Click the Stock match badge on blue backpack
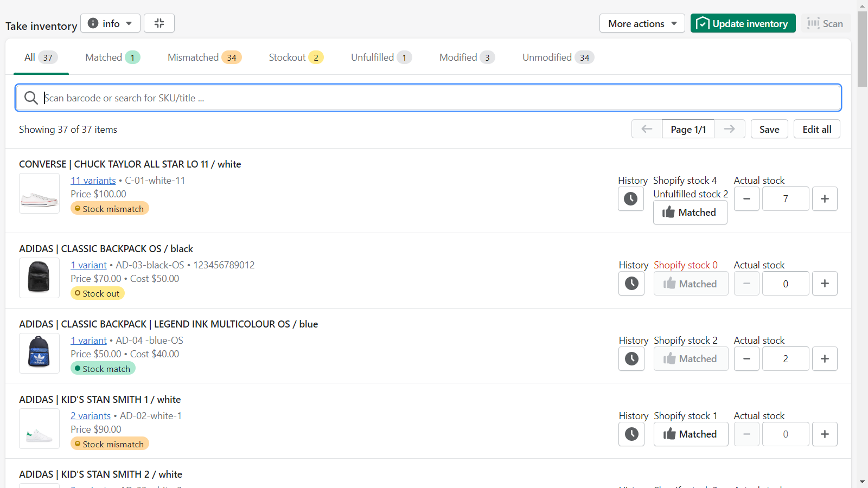Screen dimensions: 868x488 click(103, 368)
